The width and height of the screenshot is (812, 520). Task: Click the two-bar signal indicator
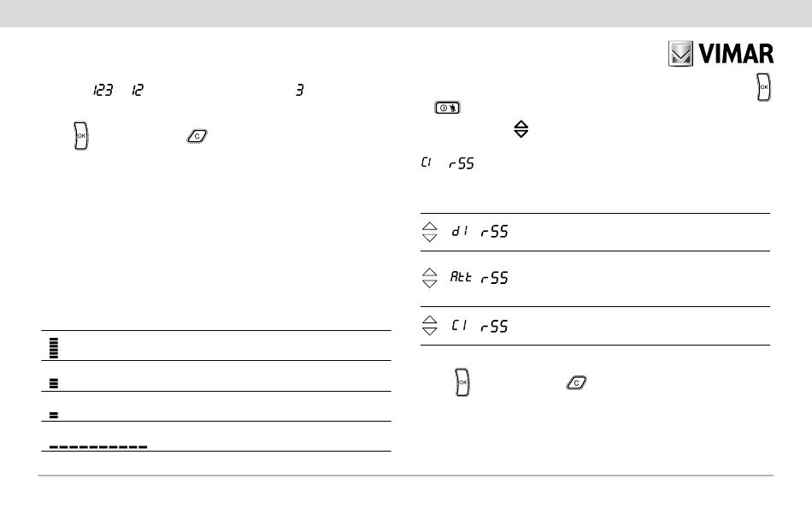point(53,415)
